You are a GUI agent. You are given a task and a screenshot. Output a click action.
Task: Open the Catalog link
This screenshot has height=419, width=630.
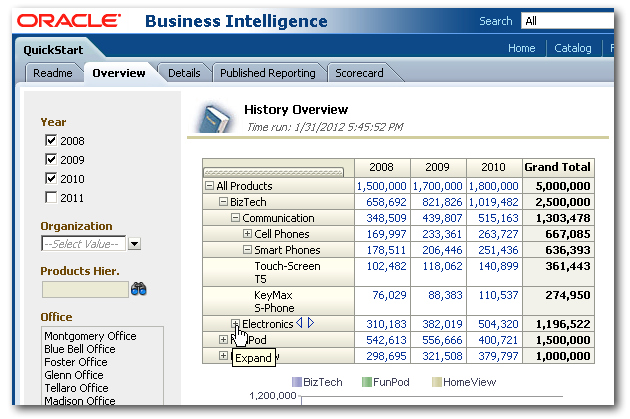click(x=573, y=48)
